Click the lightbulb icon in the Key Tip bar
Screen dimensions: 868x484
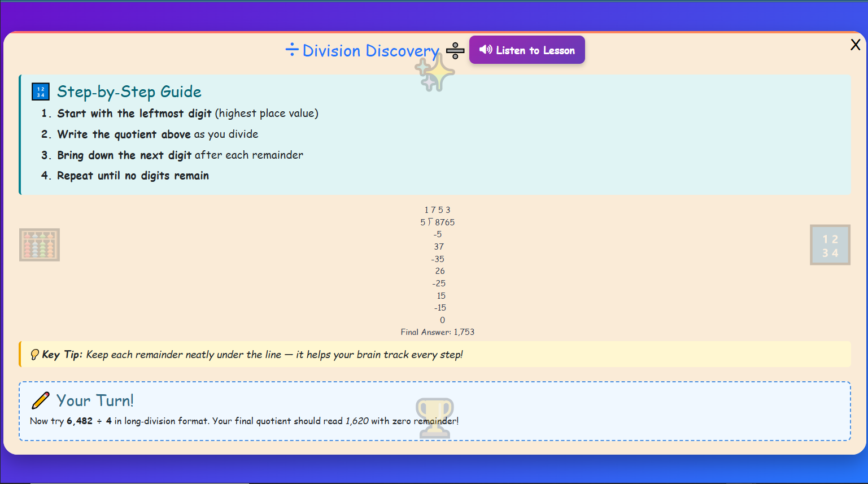tap(34, 354)
